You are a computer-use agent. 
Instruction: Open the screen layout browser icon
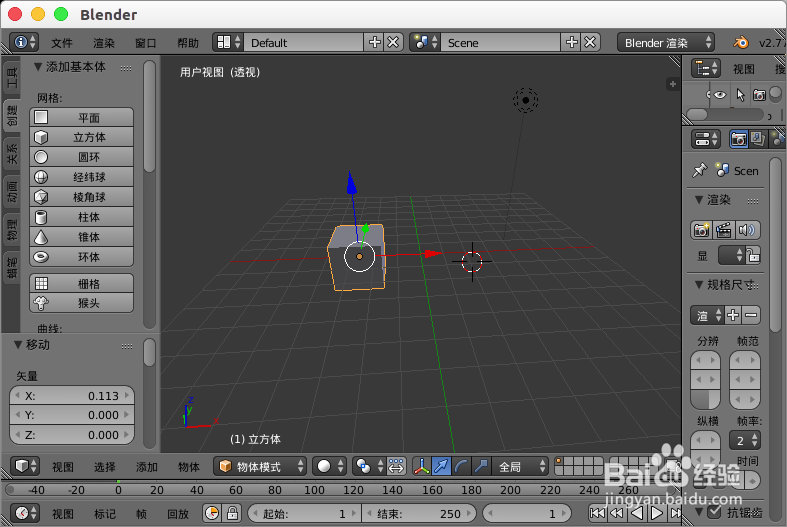coord(228,42)
